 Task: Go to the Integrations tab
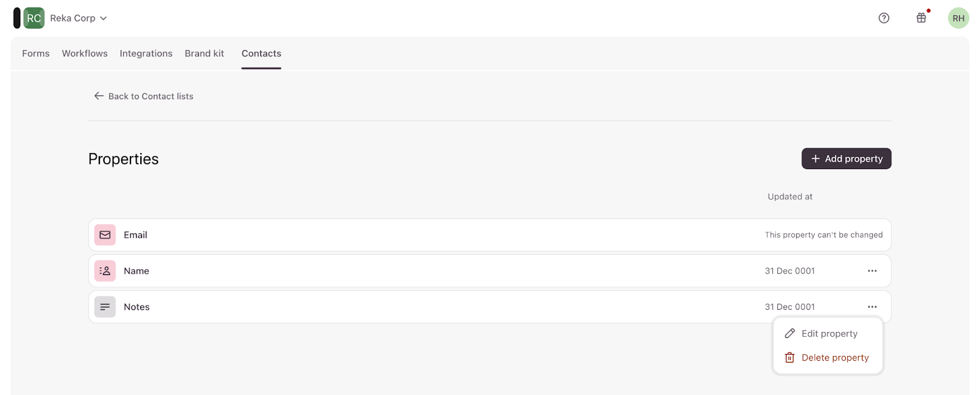[x=146, y=54]
